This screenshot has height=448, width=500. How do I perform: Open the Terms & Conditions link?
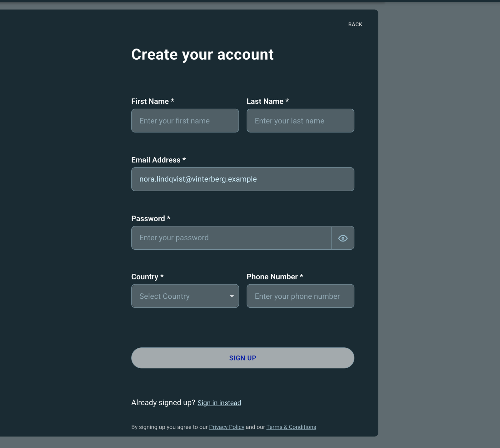coord(291,427)
